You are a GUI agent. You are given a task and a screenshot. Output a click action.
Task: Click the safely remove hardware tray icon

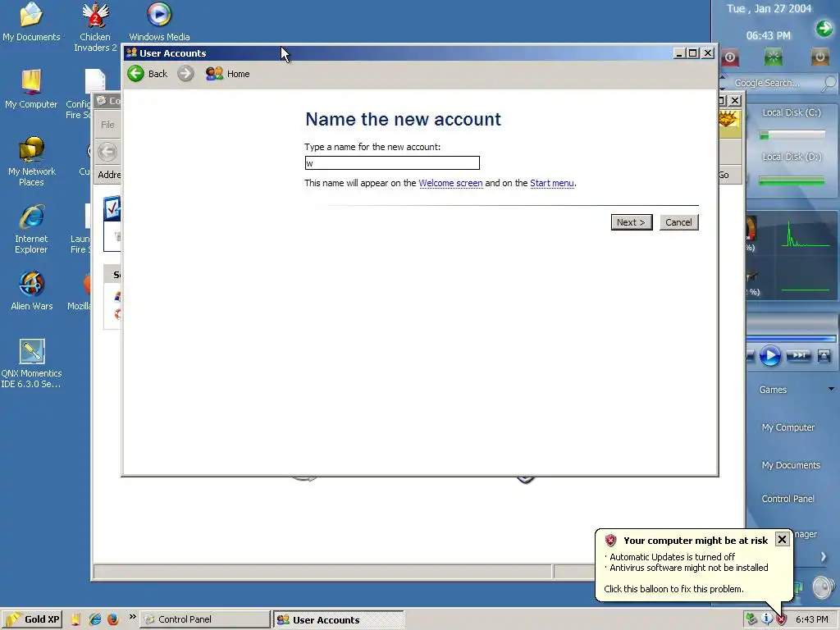click(751, 619)
